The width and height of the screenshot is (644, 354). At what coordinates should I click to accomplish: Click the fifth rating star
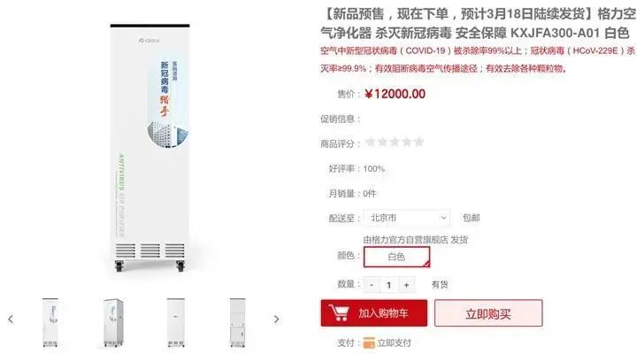coord(419,142)
